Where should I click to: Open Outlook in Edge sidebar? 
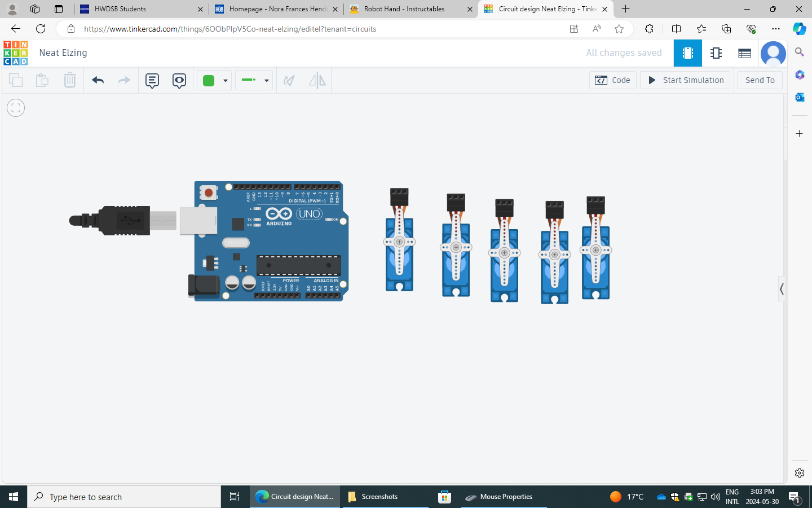tap(799, 97)
